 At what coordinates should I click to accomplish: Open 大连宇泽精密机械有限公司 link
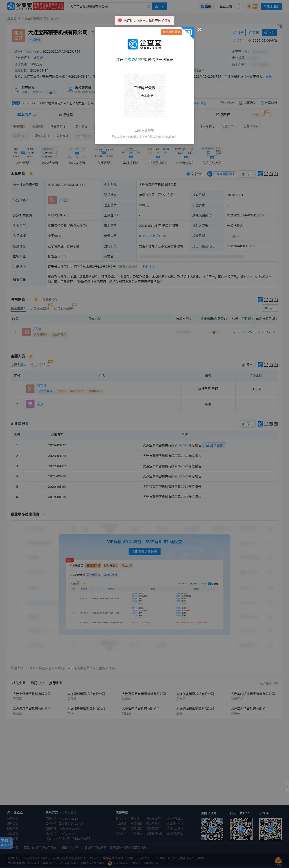coord(32,694)
